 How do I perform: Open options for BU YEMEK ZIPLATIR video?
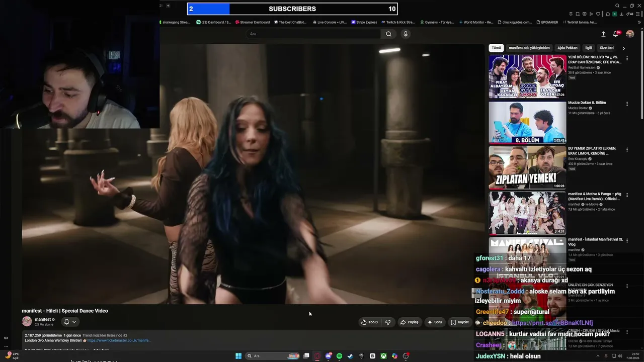pyautogui.click(x=627, y=150)
